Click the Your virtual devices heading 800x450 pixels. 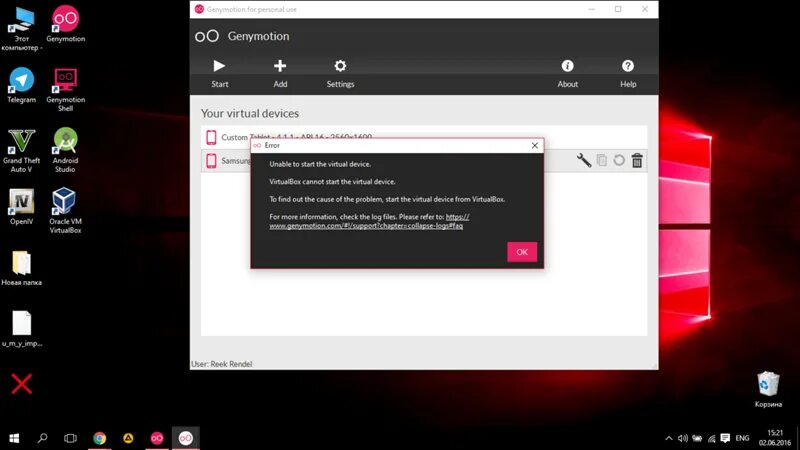click(250, 113)
